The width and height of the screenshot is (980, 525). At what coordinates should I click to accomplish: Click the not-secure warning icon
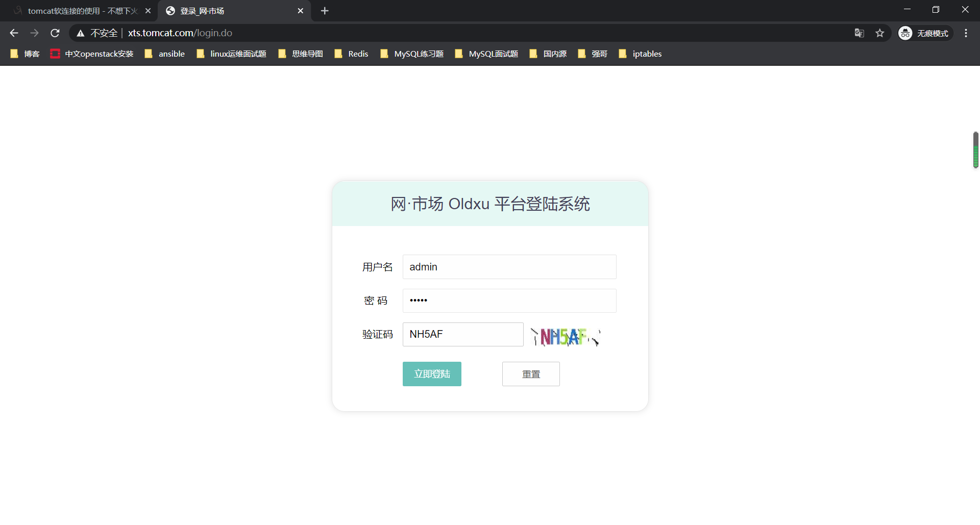pyautogui.click(x=80, y=33)
